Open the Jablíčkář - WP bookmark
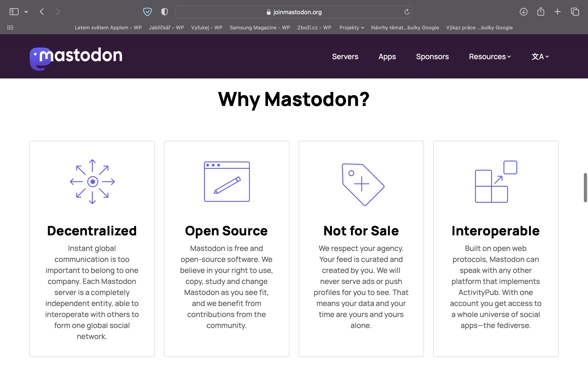This screenshot has width=588, height=367. 166,28
